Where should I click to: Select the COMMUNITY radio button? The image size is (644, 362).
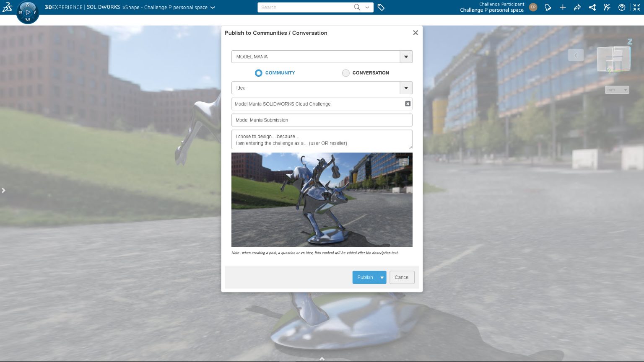(259, 73)
